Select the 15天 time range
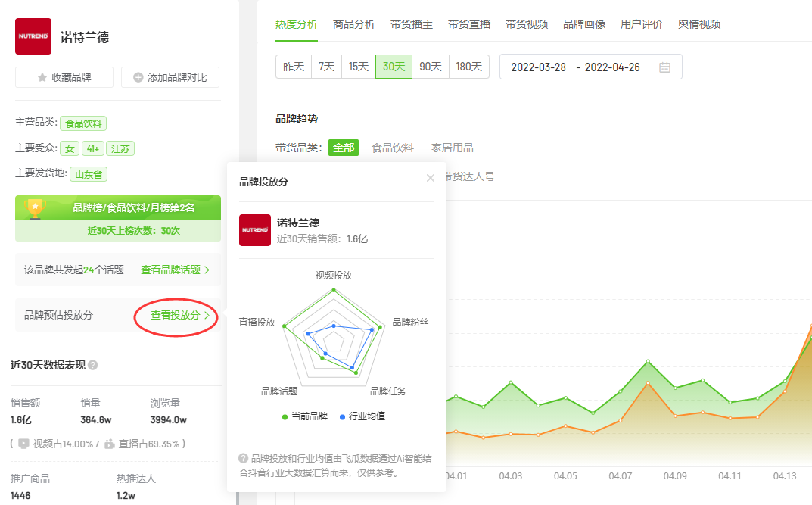The width and height of the screenshot is (812, 505). tap(359, 67)
